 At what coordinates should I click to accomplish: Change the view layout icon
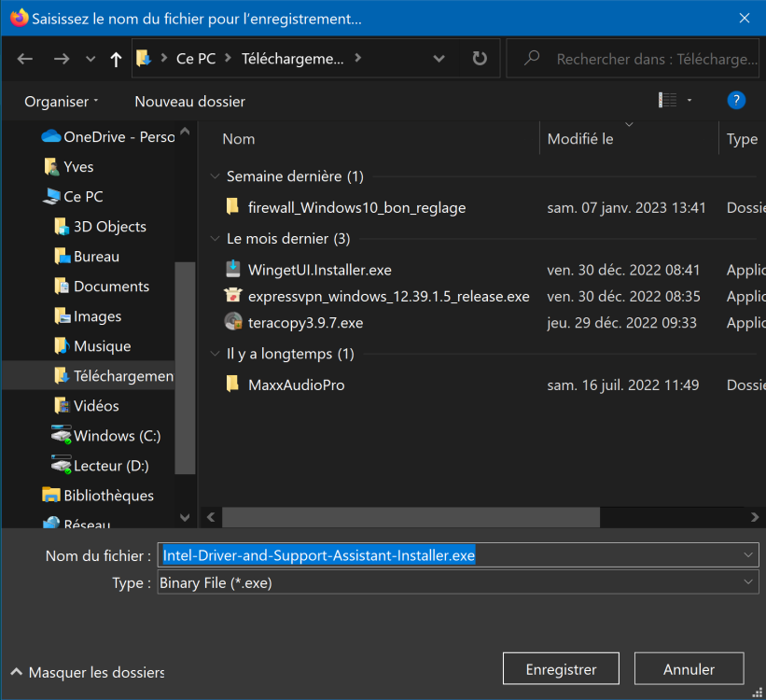(x=667, y=101)
